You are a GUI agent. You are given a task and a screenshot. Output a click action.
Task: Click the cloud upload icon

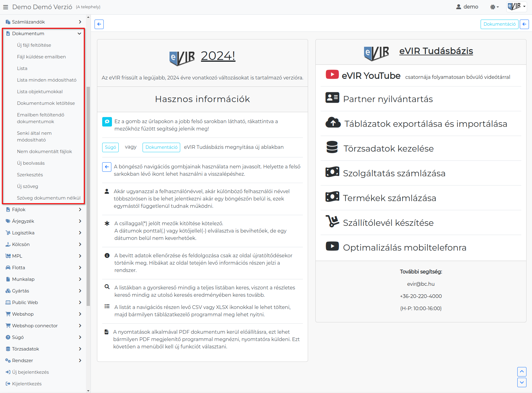point(333,123)
